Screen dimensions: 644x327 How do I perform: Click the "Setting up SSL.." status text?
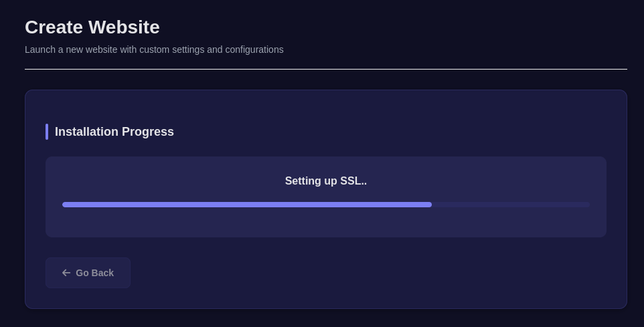pos(326,181)
